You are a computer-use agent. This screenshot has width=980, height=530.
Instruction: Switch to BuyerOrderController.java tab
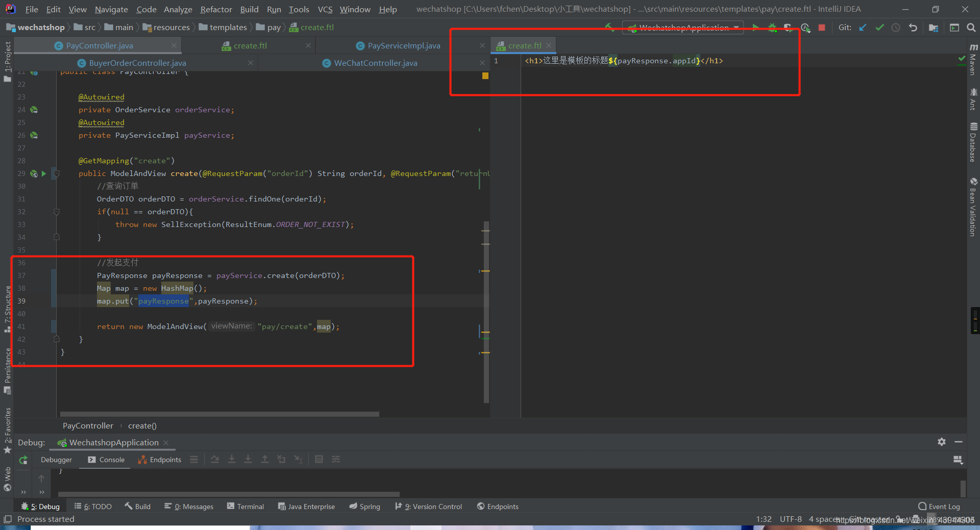[137, 63]
